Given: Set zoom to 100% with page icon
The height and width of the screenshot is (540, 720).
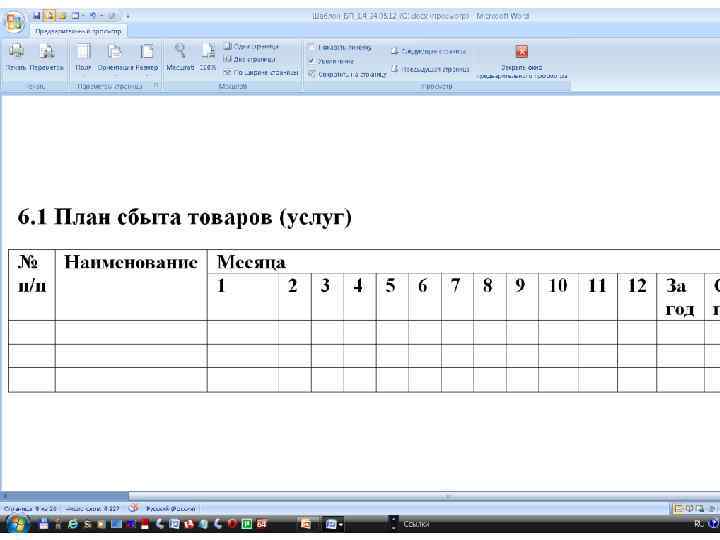Looking at the screenshot, I should [208, 56].
